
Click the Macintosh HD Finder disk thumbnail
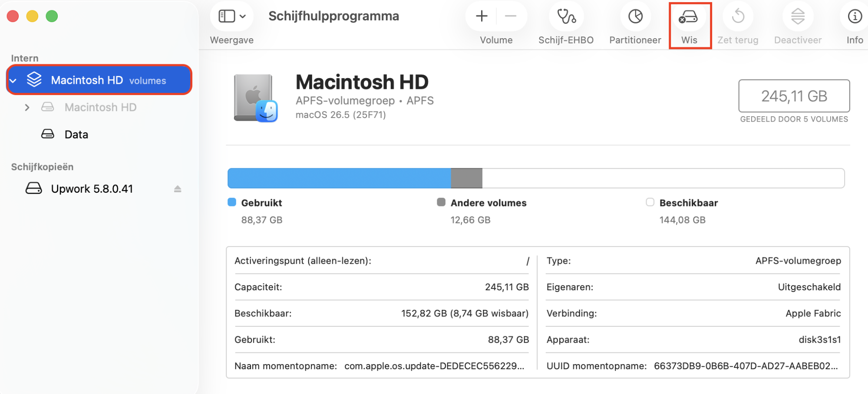point(255,98)
